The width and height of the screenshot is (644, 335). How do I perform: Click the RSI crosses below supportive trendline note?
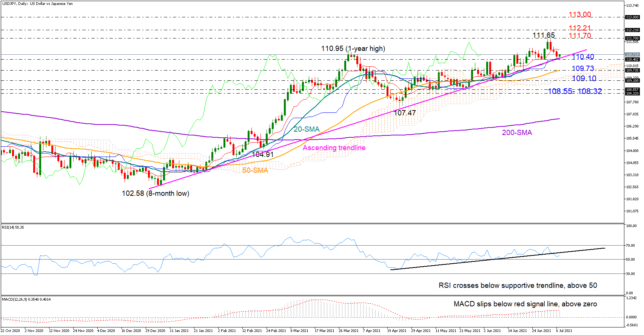click(518, 286)
